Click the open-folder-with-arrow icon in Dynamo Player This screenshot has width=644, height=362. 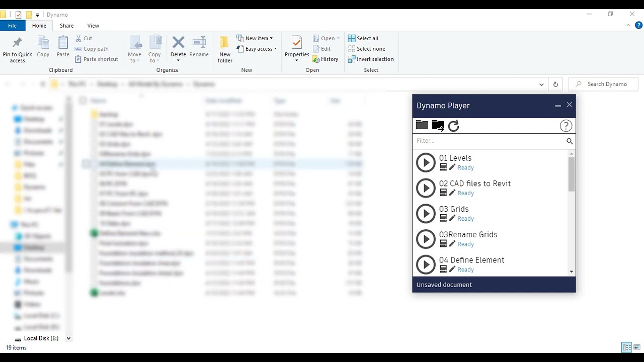tap(438, 125)
